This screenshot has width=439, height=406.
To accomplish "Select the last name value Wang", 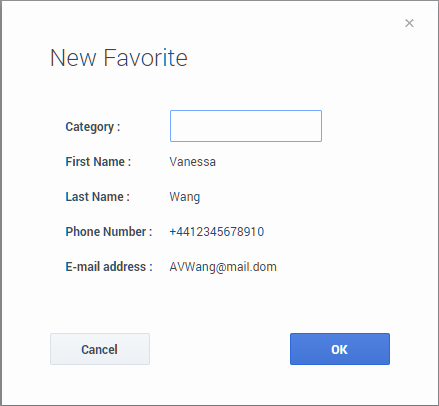I will coord(185,197).
